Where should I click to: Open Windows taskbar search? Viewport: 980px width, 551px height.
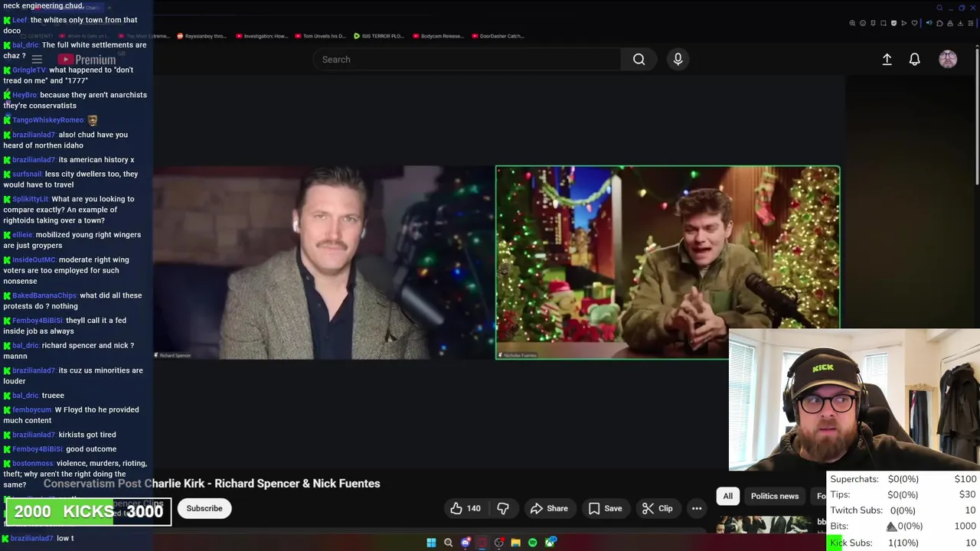tap(448, 543)
